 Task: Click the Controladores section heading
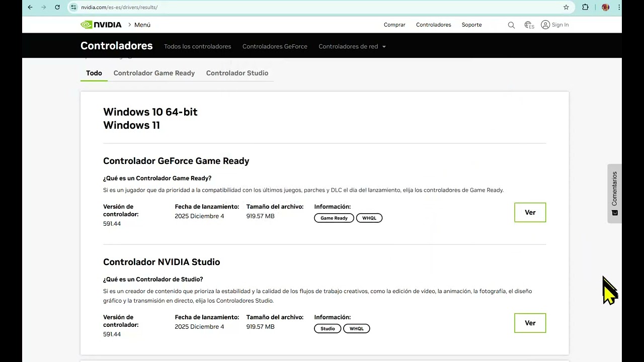click(x=117, y=46)
